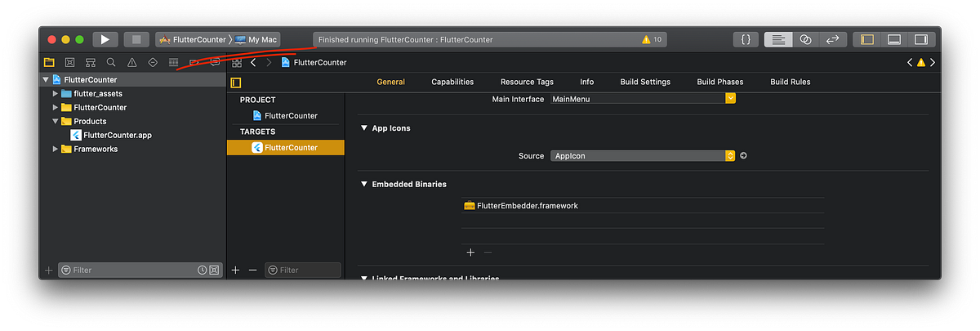980x331 pixels.
Task: Switch to the Standard editor
Action: [777, 39]
